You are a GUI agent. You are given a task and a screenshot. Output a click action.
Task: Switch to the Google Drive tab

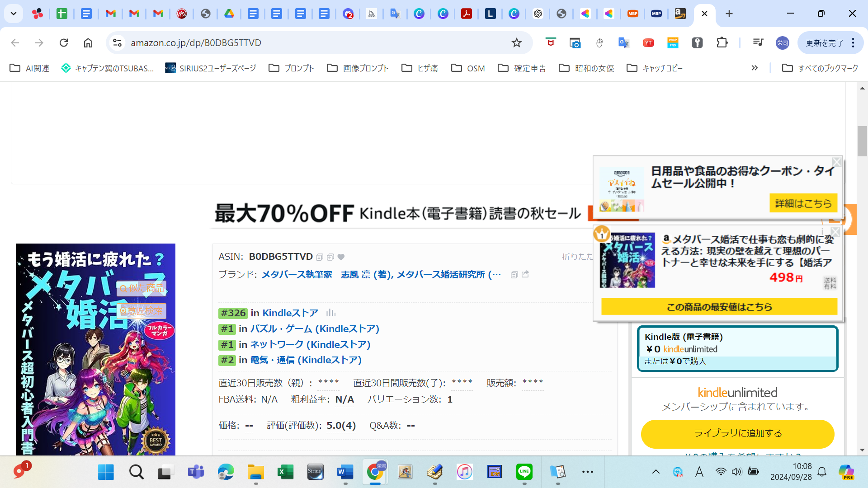coord(229,14)
